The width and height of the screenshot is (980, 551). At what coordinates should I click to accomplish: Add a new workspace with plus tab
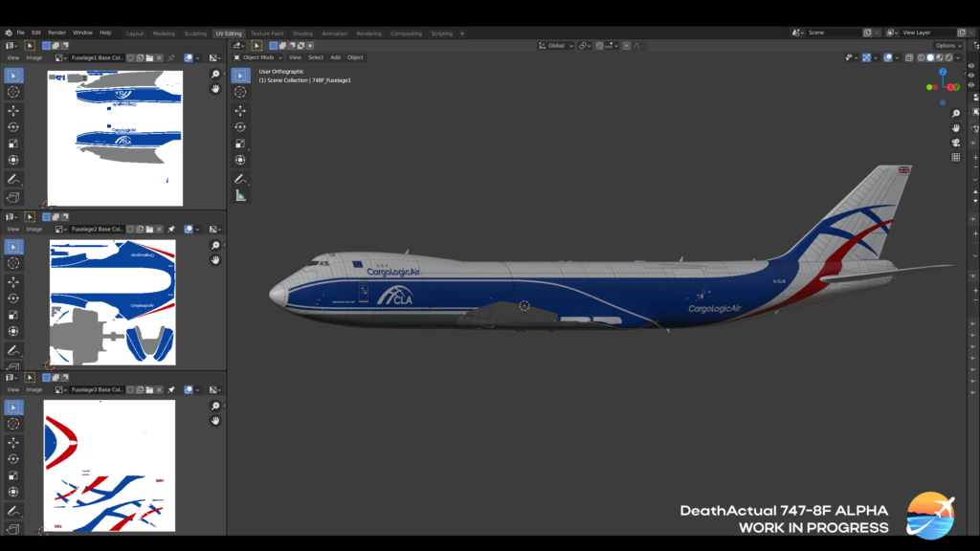click(x=462, y=33)
